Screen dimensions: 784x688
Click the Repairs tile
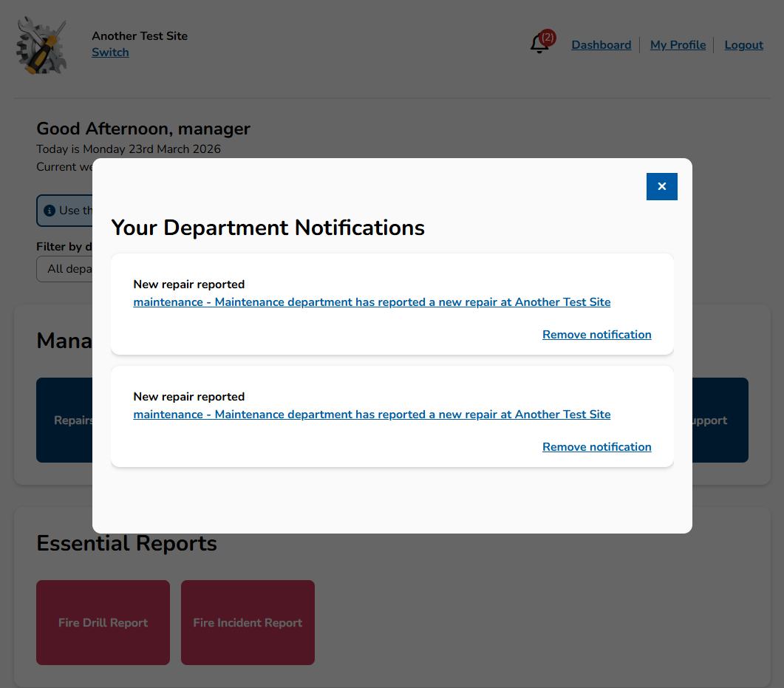[75, 420]
